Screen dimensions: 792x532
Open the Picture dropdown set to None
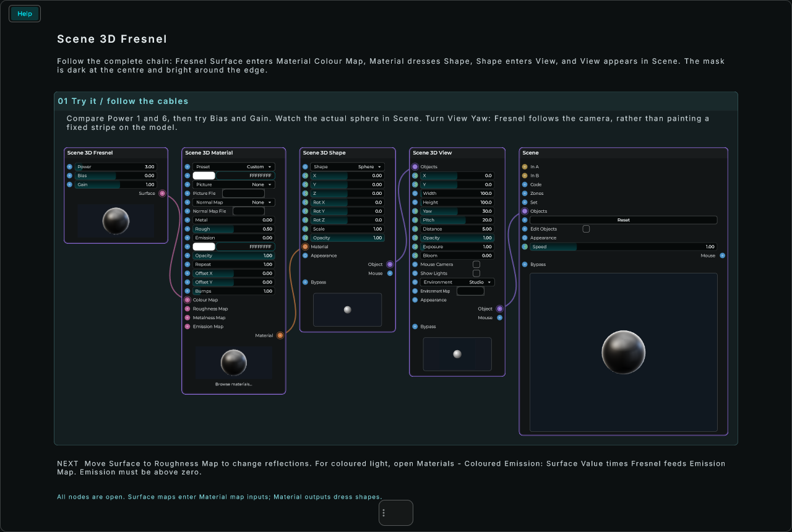point(234,184)
